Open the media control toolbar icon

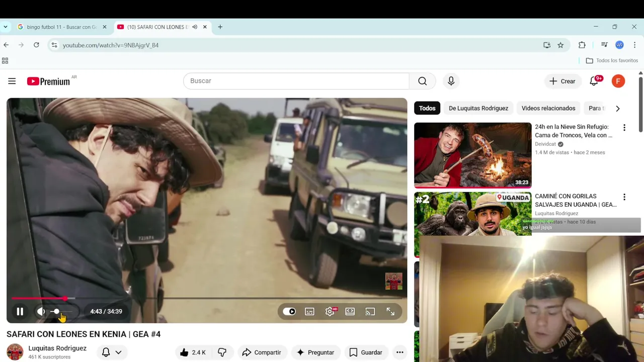click(605, 45)
